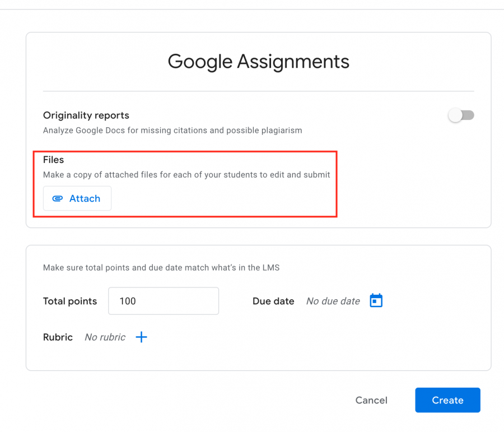Click the Files section heading
The image size is (504, 432).
click(x=53, y=160)
